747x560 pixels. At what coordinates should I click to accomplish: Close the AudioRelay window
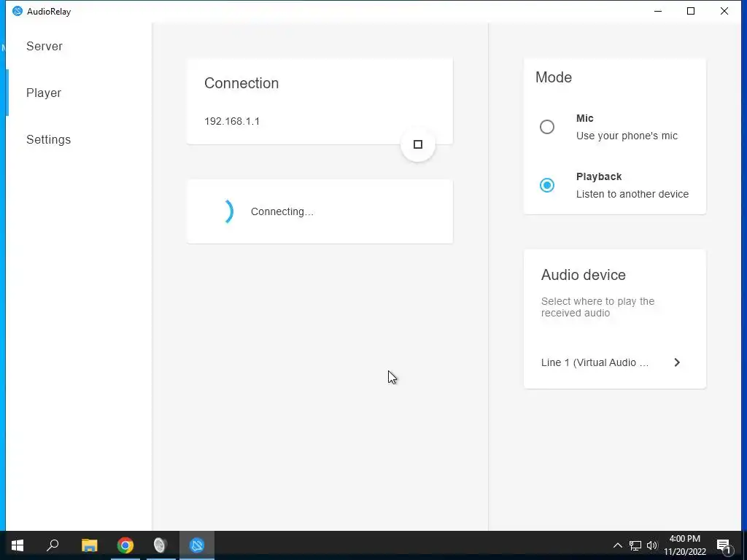[x=724, y=11]
